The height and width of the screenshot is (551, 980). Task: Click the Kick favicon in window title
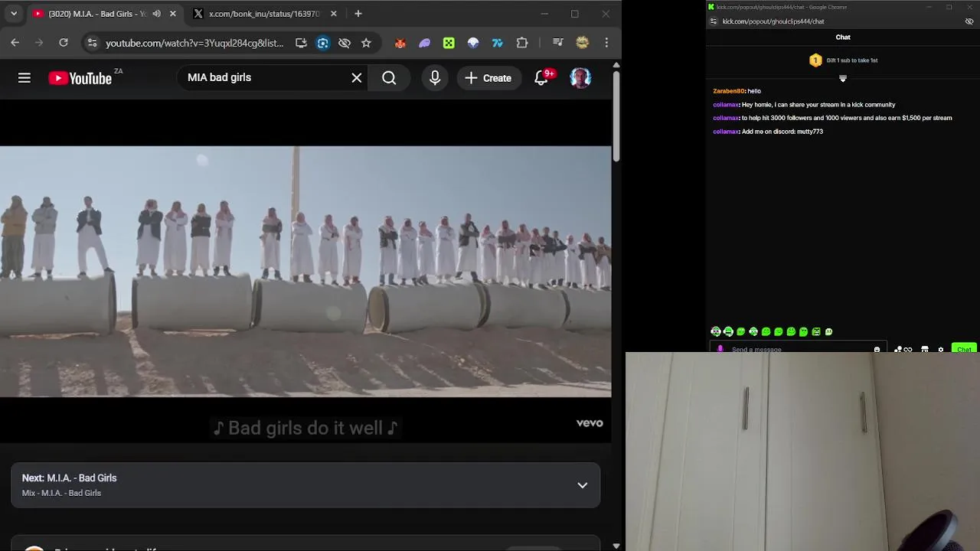point(711,7)
